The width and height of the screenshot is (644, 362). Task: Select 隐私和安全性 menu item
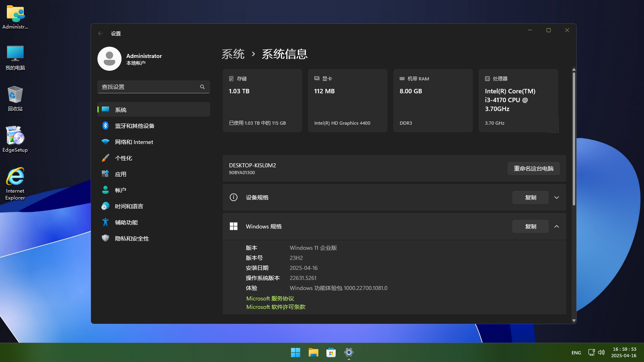(x=154, y=238)
